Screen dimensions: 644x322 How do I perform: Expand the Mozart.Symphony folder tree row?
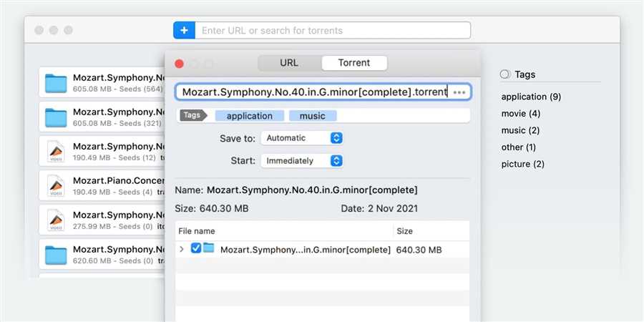coord(182,249)
